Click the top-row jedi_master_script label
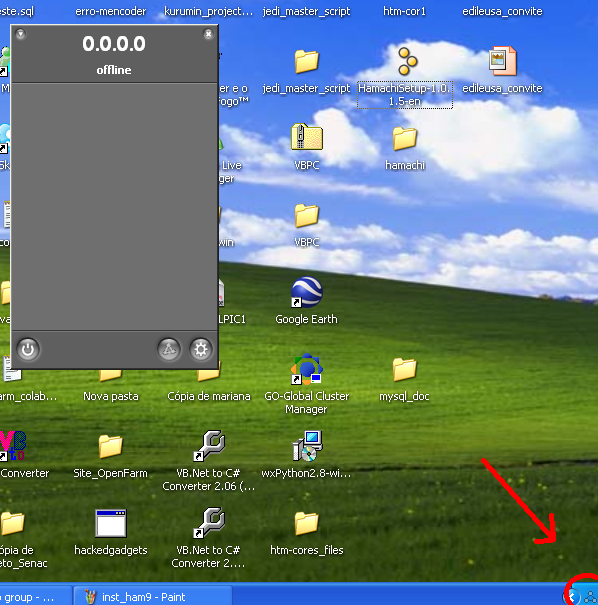This screenshot has height=605, width=598. click(x=306, y=11)
